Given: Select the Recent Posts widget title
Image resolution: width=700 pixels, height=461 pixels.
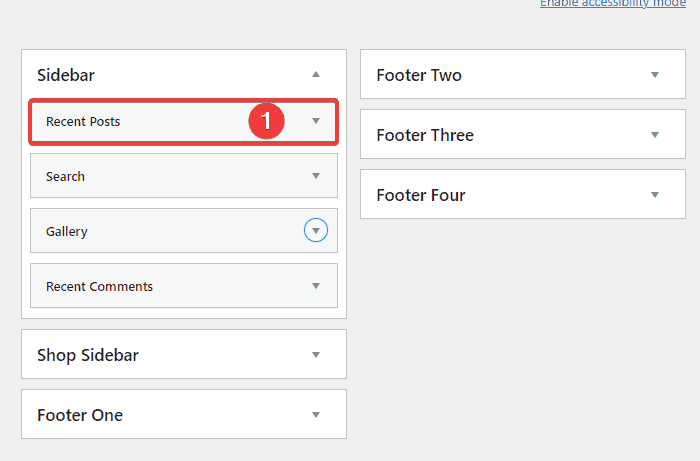Looking at the screenshot, I should click(83, 122).
